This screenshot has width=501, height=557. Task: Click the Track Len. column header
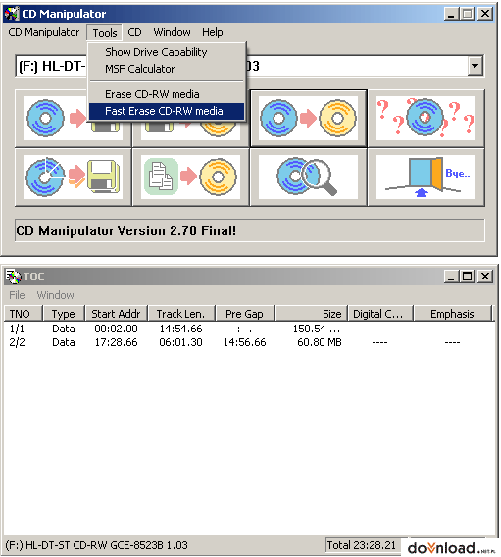pyautogui.click(x=181, y=314)
